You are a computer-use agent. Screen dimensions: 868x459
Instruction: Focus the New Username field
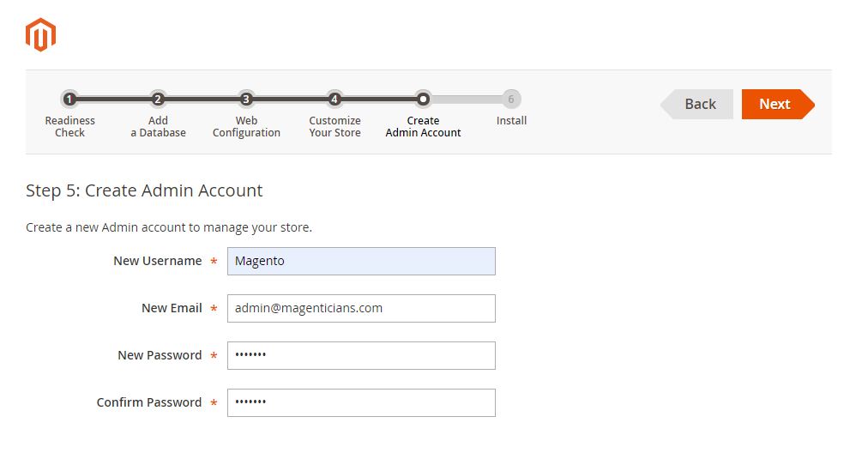pos(361,262)
